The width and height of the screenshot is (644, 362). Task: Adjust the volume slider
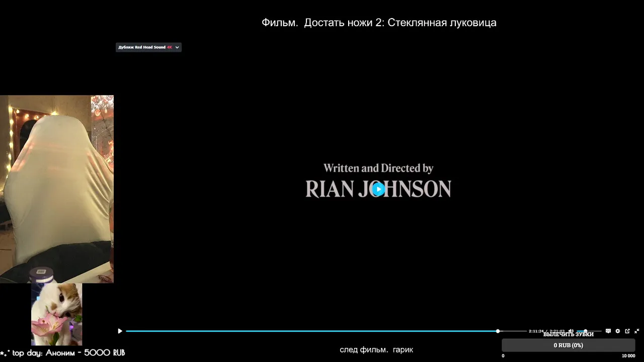pos(589,331)
